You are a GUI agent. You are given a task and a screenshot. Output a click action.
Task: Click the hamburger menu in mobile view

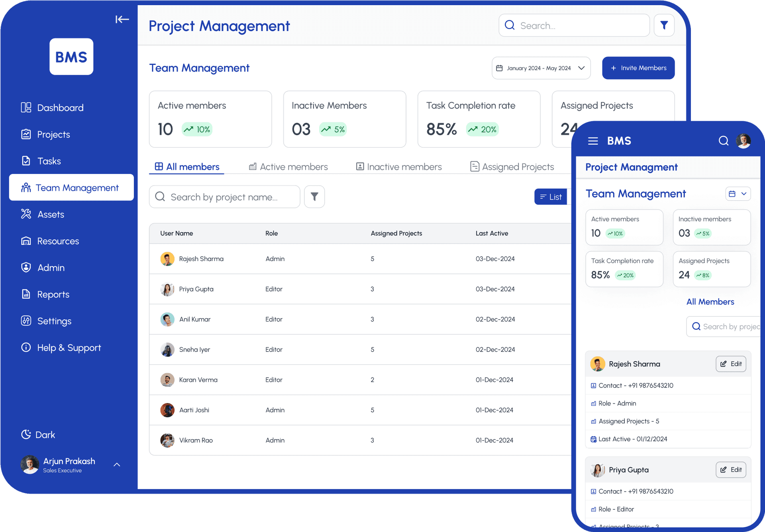[593, 141]
